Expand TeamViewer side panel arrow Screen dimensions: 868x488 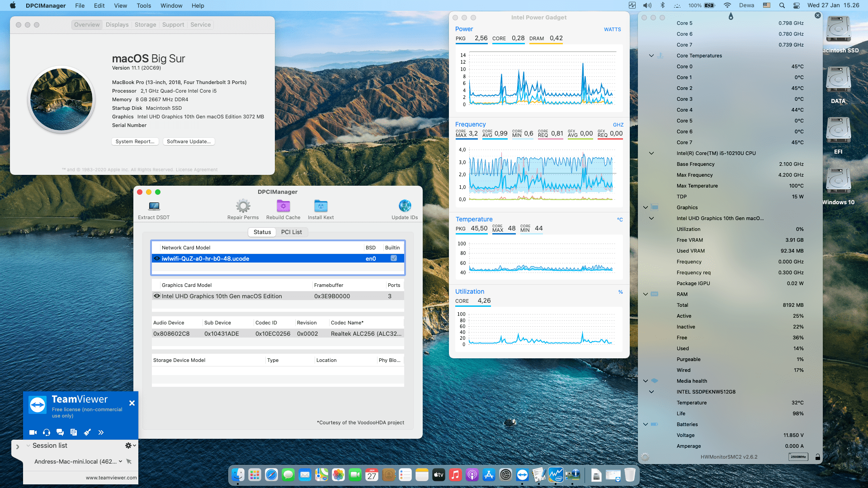(18, 446)
